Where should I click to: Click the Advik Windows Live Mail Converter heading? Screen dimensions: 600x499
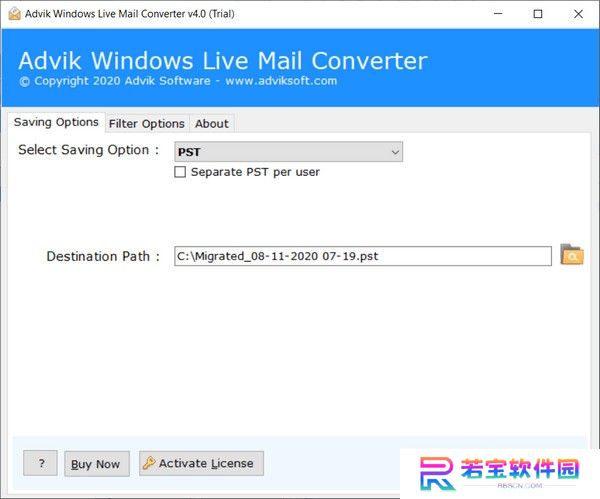pos(223,61)
